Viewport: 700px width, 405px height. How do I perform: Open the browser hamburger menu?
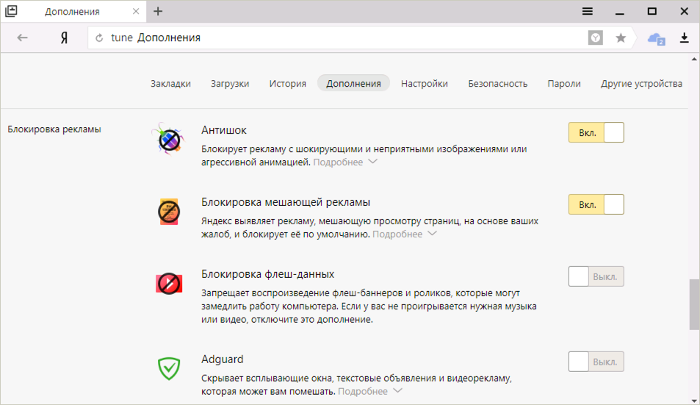pos(588,12)
